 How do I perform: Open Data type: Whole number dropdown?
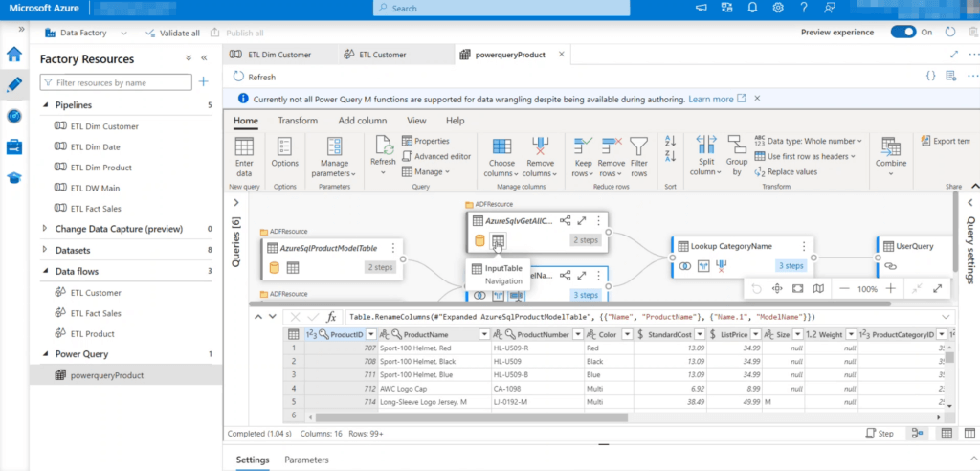(x=808, y=141)
